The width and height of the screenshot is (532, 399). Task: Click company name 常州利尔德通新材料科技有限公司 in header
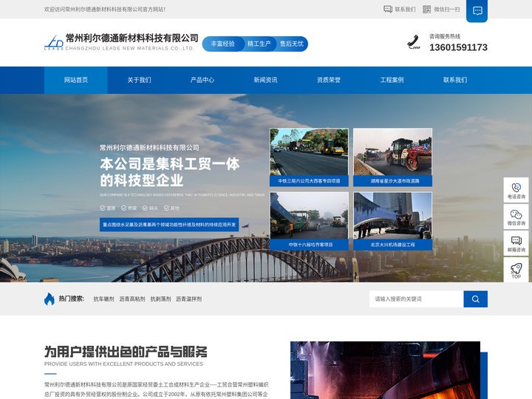pyautogui.click(x=132, y=38)
